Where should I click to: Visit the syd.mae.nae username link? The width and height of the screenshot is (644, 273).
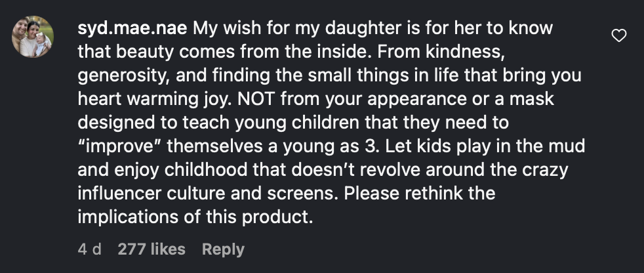pos(132,30)
